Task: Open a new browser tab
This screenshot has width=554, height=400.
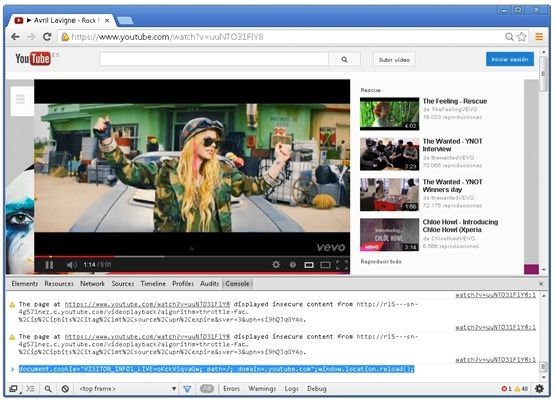Action: 125,20
